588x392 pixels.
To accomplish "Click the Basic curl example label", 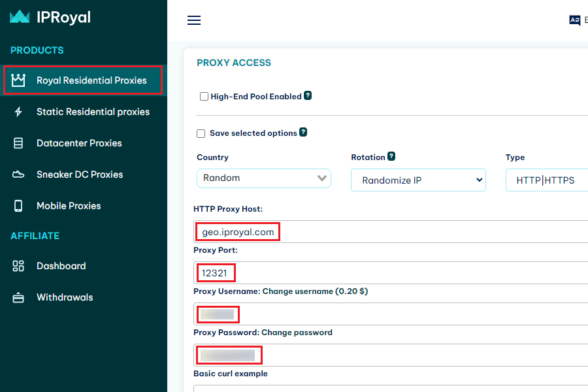I will (231, 374).
